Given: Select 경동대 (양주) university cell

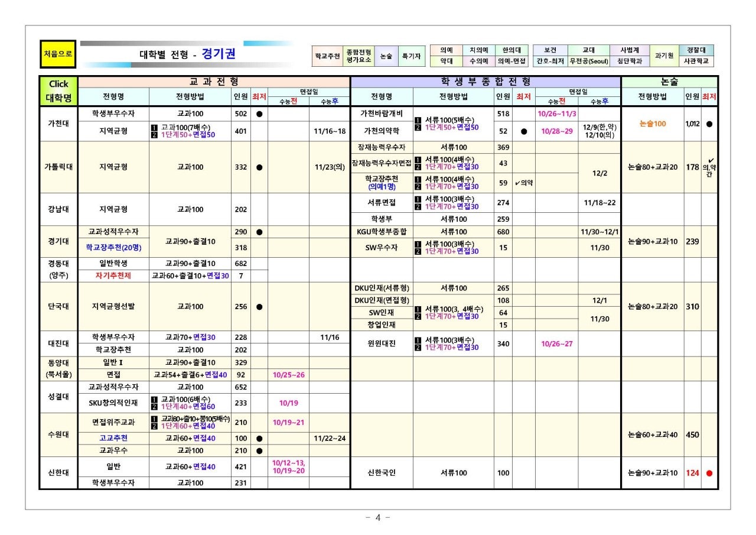Looking at the screenshot, I should pyautogui.click(x=59, y=270).
